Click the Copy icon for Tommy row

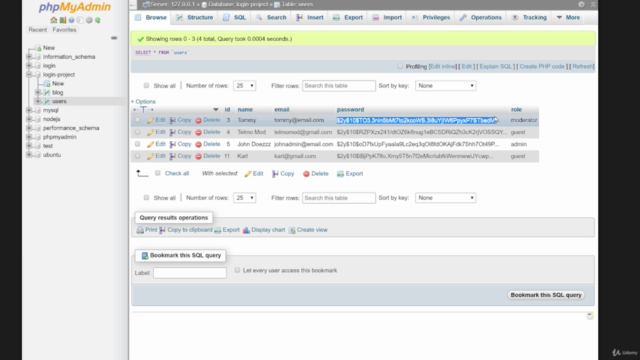tap(173, 120)
